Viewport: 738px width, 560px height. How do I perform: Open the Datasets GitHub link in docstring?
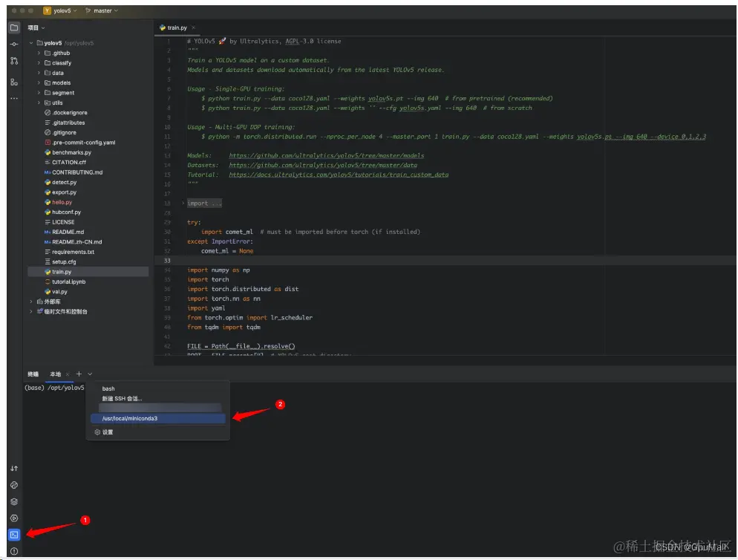coord(323,166)
